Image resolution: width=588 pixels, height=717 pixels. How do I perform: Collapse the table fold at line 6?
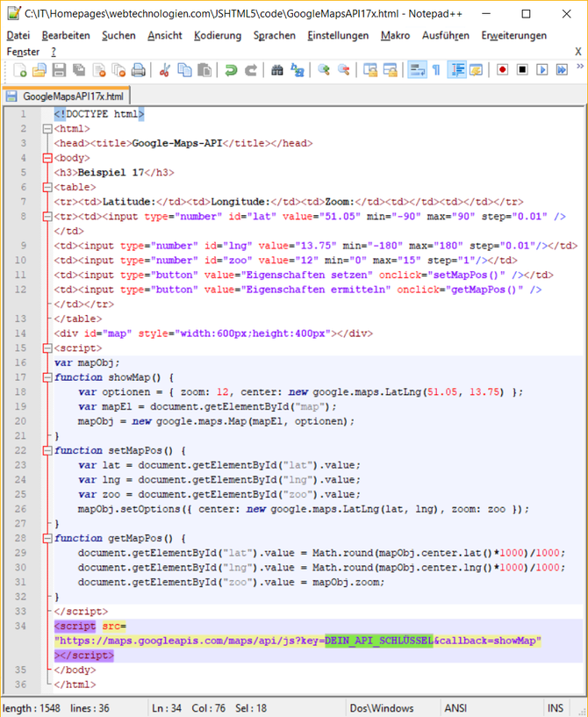pyautogui.click(x=47, y=188)
